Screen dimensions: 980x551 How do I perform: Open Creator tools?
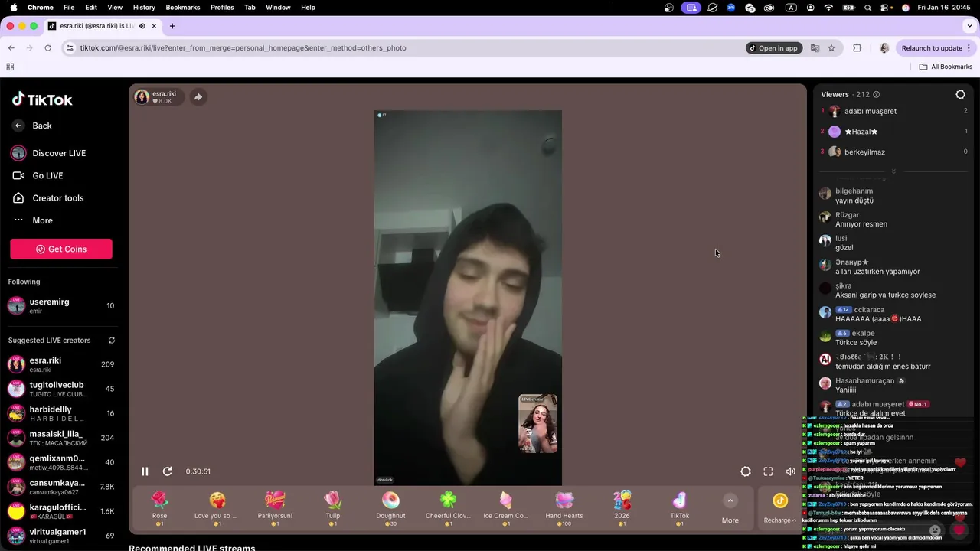point(48,198)
